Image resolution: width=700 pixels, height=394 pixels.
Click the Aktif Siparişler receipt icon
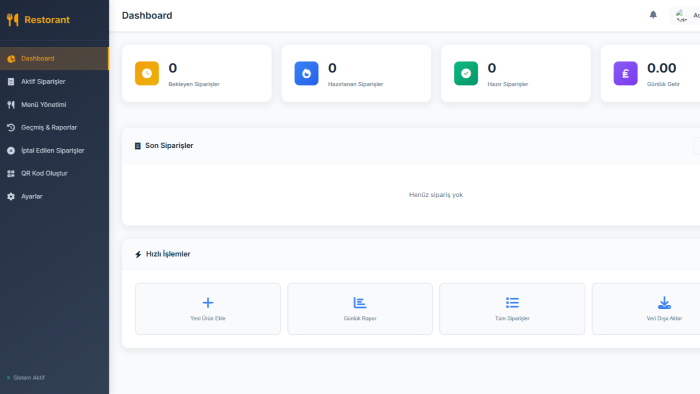pos(11,82)
